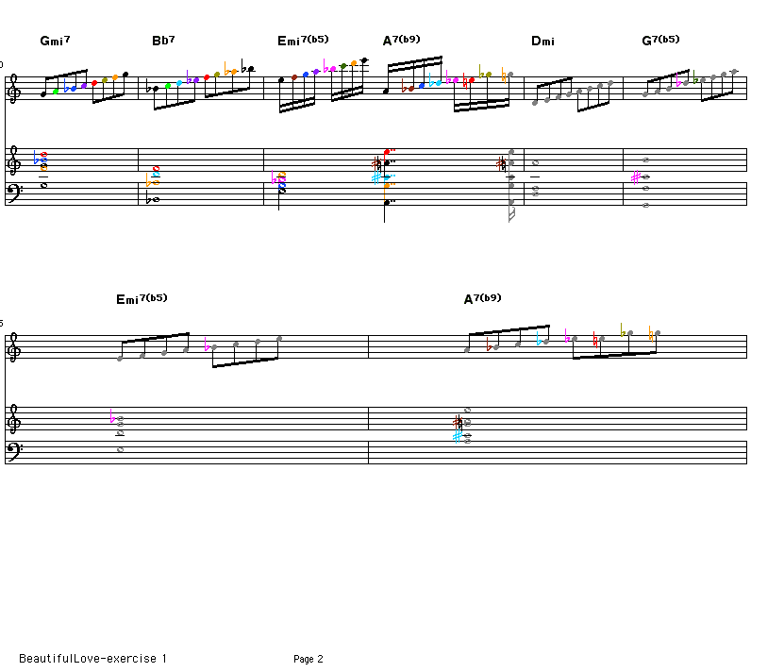Click the bass clef in second system
The height and width of the screenshot is (672, 784).
[12, 451]
